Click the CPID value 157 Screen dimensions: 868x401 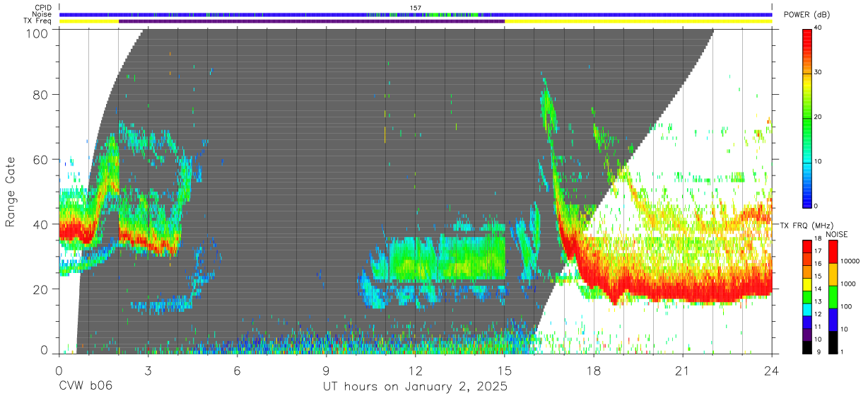[x=416, y=8]
